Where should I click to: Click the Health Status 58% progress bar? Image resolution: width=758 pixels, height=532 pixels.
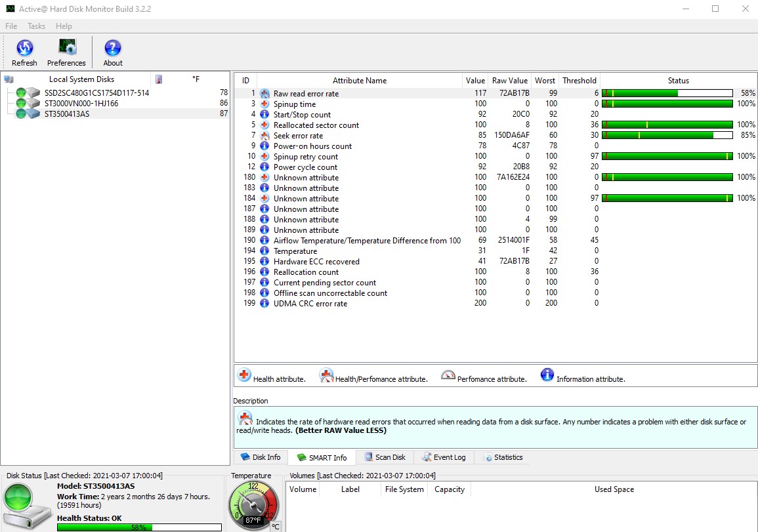(x=138, y=527)
